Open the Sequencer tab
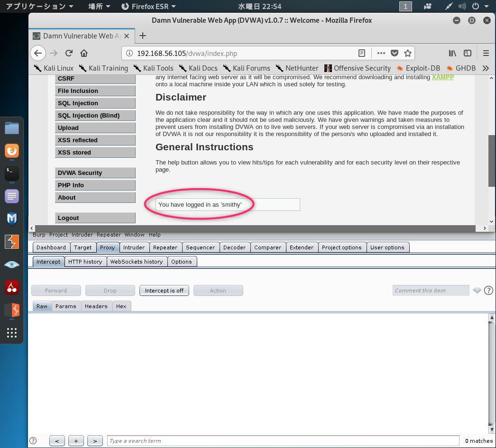496x448 pixels. [201, 247]
